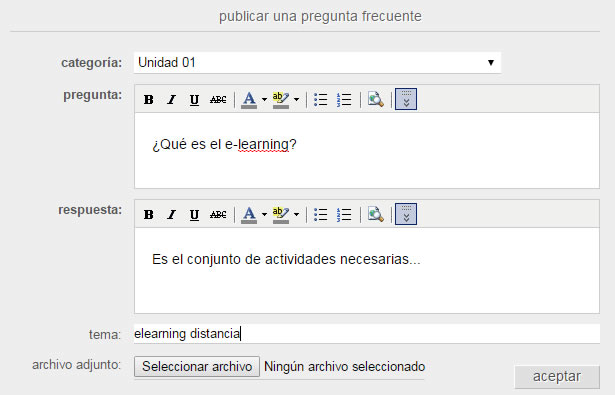Apply italic in the pregunta editor
Viewport: 615px width, 395px height.
tap(171, 100)
